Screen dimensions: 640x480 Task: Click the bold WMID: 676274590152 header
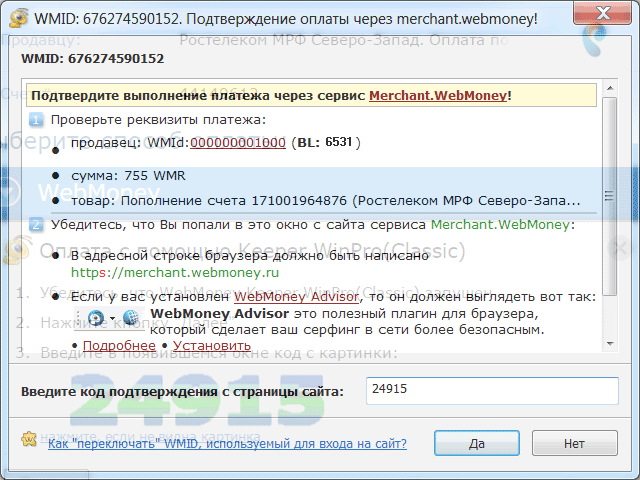click(93, 58)
